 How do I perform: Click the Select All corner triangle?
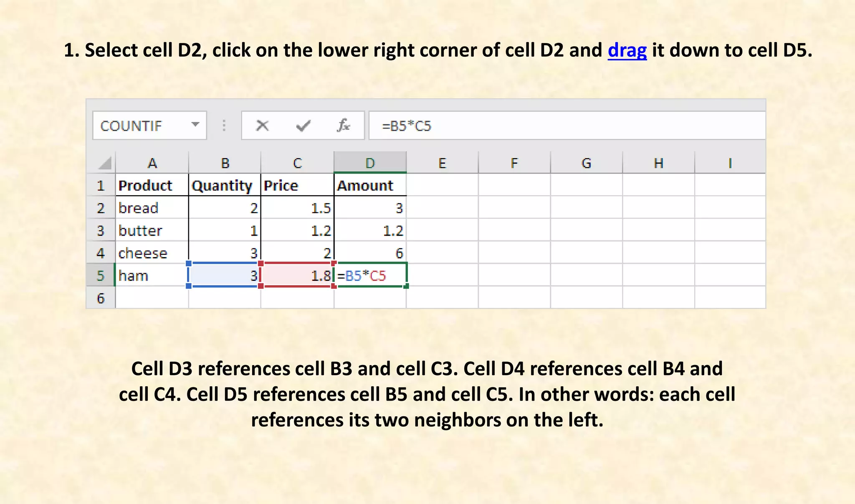[104, 163]
